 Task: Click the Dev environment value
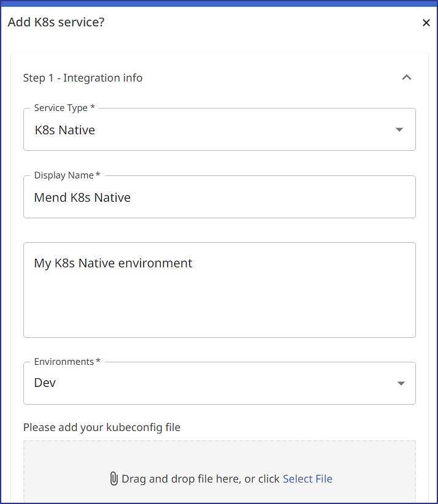click(45, 383)
